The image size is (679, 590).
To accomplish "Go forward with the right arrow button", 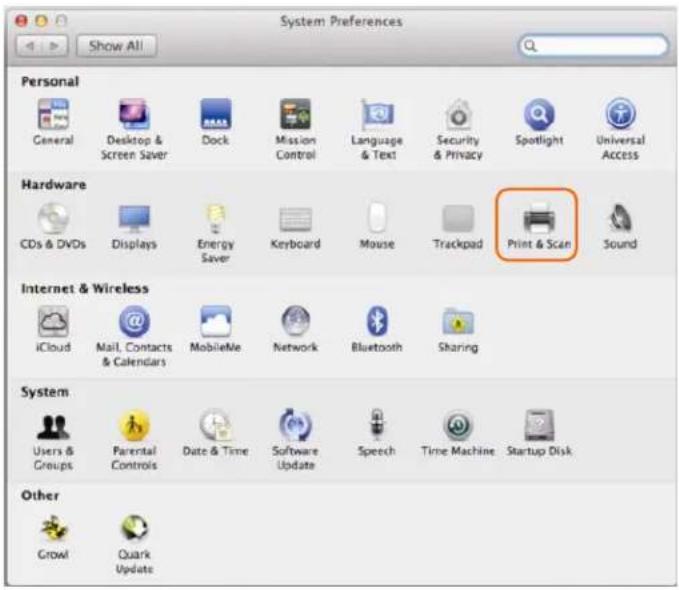I will click(55, 45).
